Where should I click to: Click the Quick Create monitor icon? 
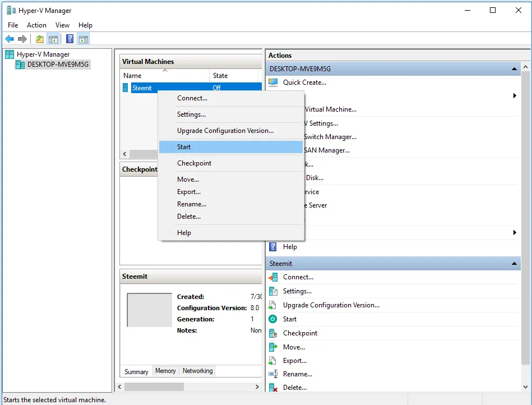273,82
